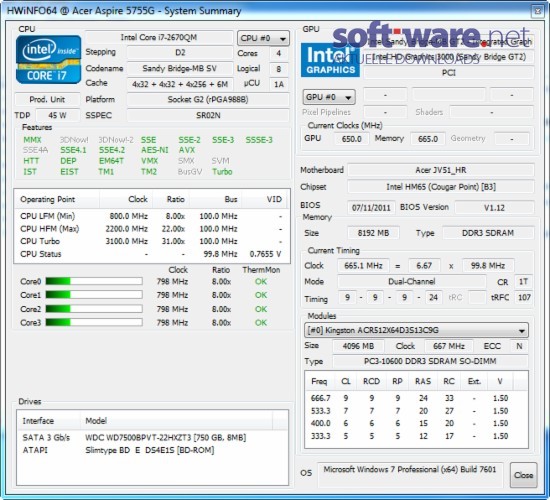Click the SSPEC value SR02N
This screenshot has width=550, height=500.
[208, 115]
